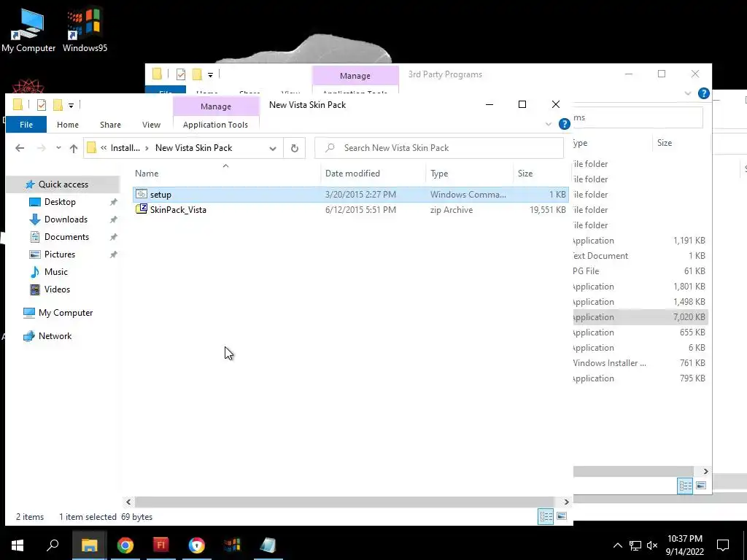Sort by the Name column header
The height and width of the screenshot is (560, 747).
pos(147,174)
